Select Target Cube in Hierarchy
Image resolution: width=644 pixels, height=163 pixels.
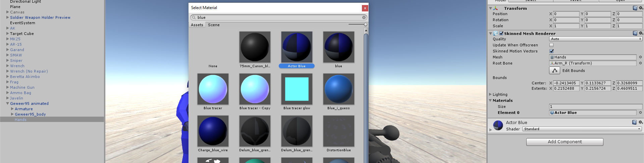click(22, 34)
